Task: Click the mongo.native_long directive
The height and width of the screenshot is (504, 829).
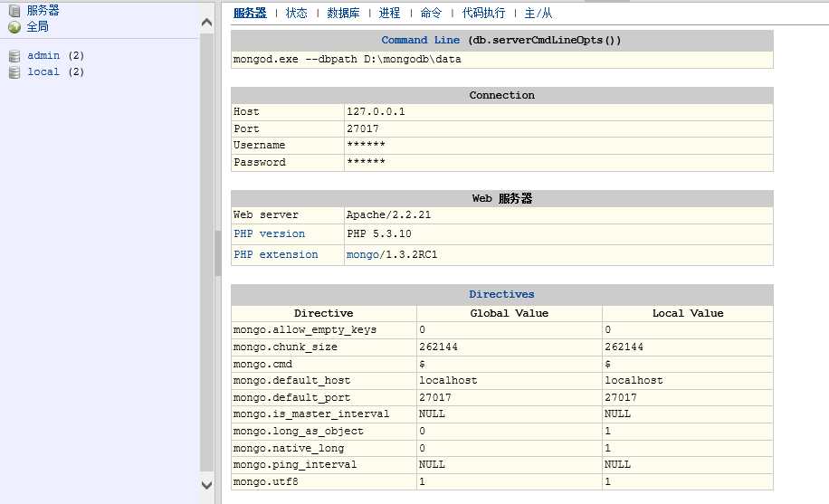Action: [x=288, y=449]
